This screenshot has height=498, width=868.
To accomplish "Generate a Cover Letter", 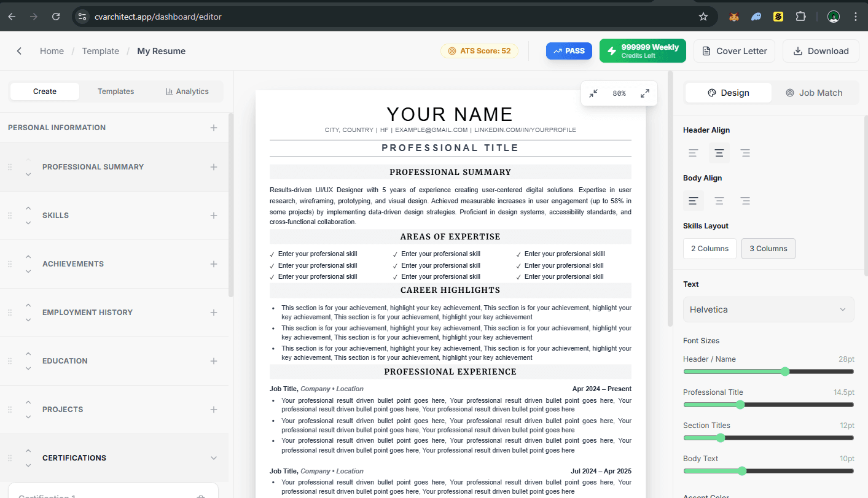I will pyautogui.click(x=734, y=50).
